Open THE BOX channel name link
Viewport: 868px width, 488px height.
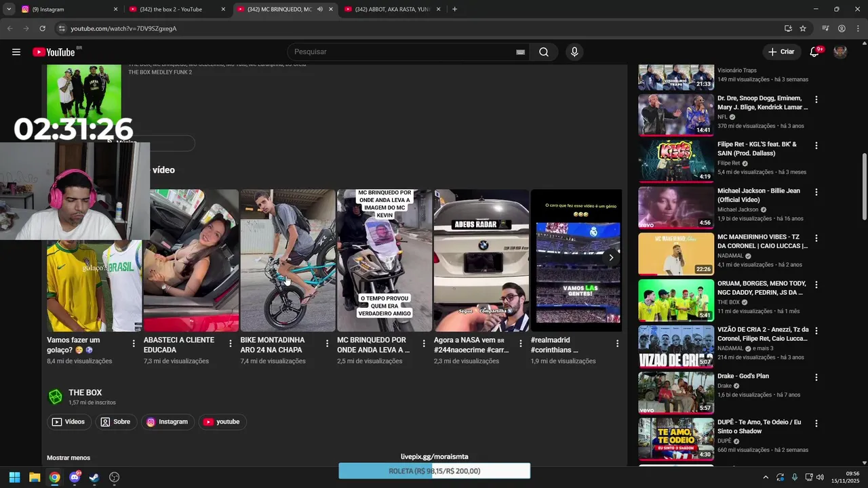coord(85,392)
